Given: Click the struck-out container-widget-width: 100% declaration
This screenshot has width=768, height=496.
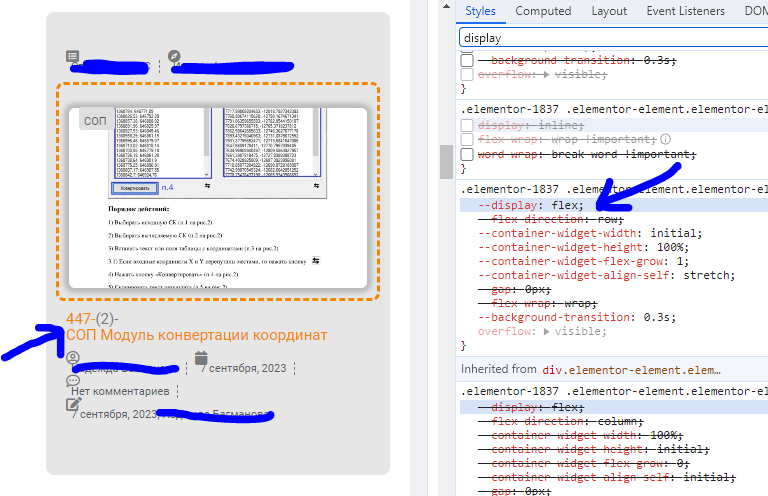Looking at the screenshot, I should pyautogui.click(x=580, y=435).
